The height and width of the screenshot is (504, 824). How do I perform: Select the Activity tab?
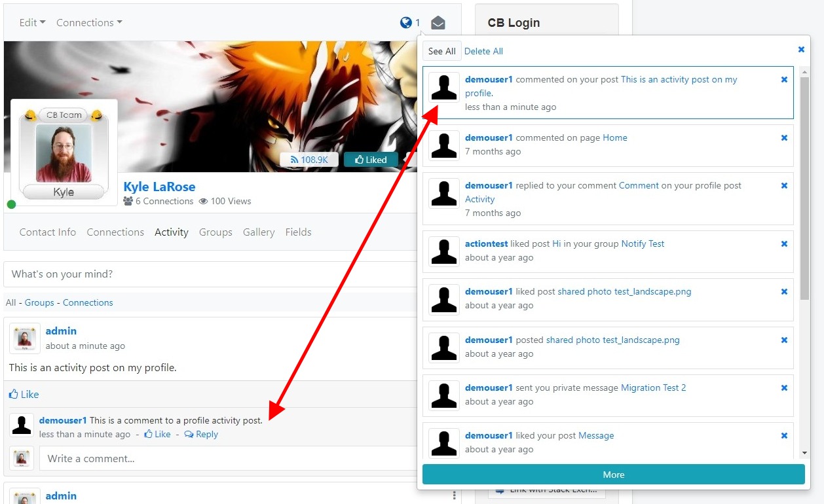point(172,232)
